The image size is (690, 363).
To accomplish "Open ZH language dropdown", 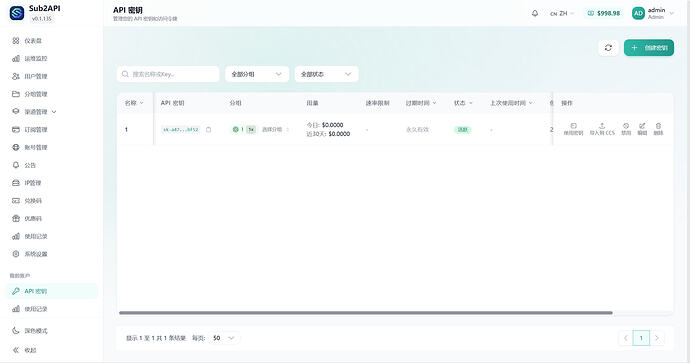I will (562, 14).
